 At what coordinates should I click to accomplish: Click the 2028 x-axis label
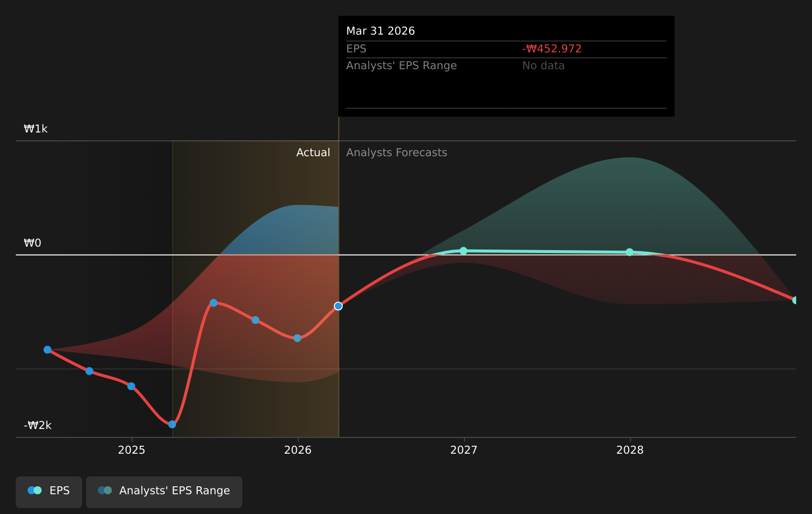coord(630,450)
